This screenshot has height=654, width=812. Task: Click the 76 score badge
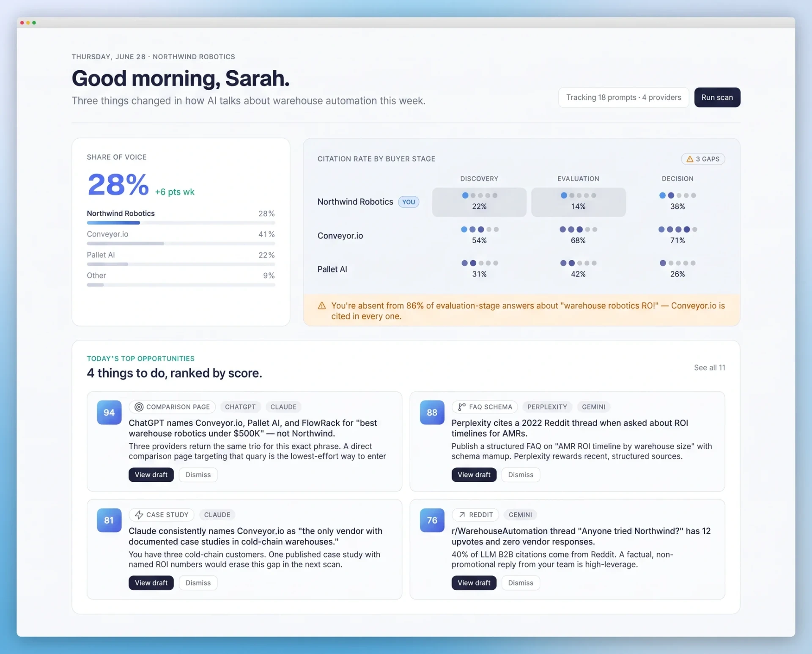[x=432, y=520]
